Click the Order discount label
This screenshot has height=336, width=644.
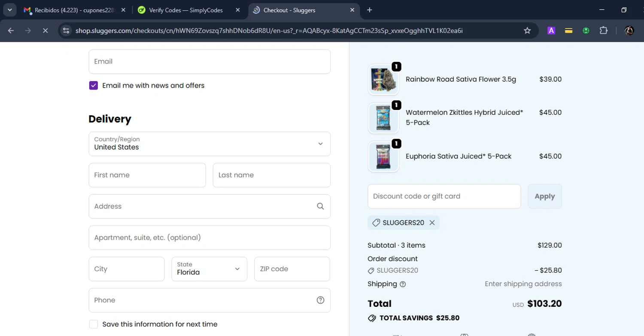(x=393, y=259)
